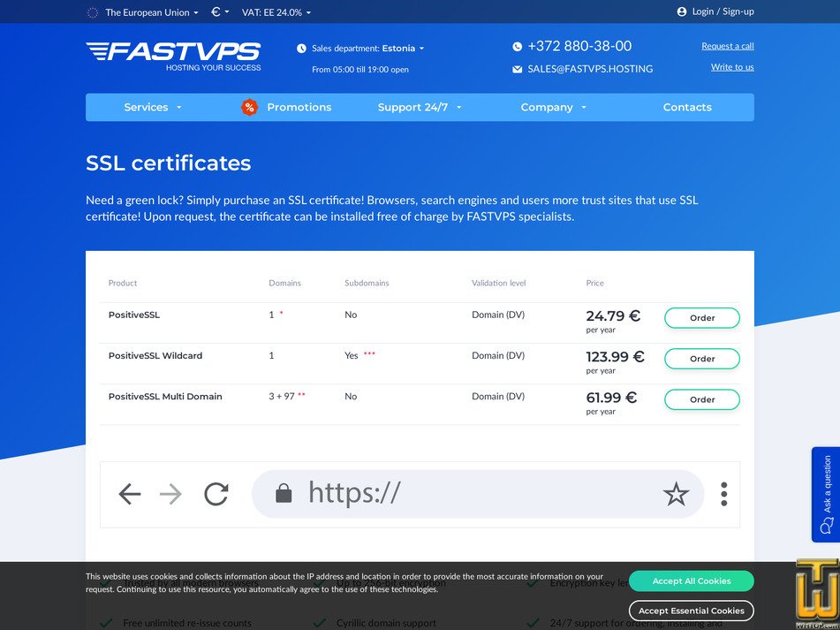Click the Validation level column header

(499, 283)
